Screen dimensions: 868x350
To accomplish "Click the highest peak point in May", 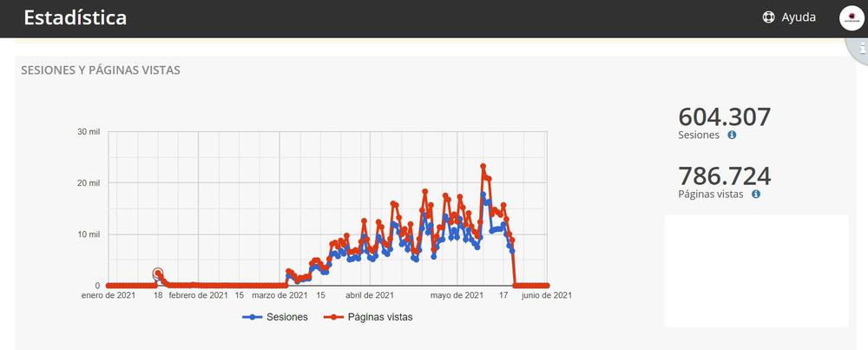I will 483,167.
